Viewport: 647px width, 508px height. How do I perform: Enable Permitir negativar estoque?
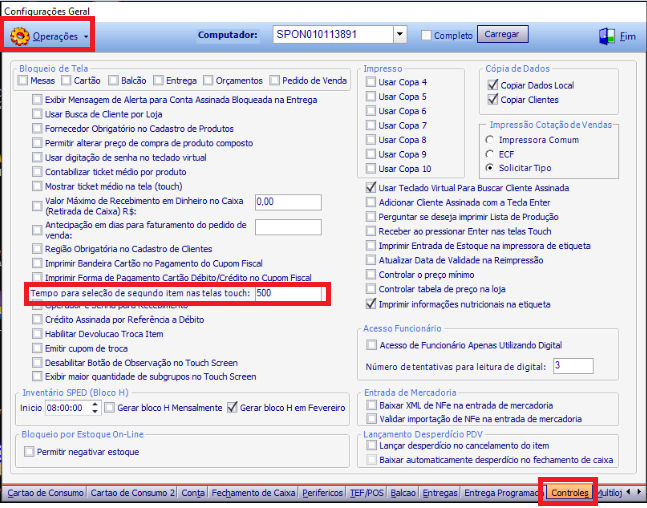(x=29, y=451)
